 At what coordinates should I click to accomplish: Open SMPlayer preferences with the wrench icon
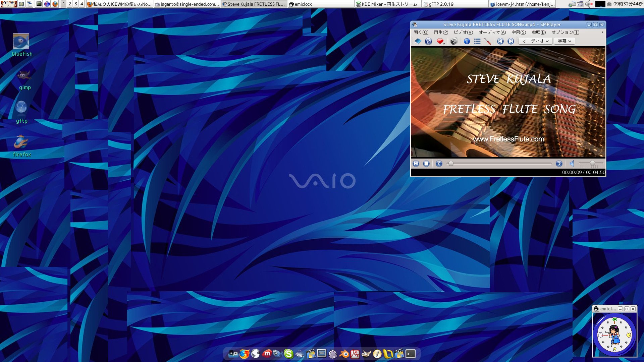click(x=488, y=41)
